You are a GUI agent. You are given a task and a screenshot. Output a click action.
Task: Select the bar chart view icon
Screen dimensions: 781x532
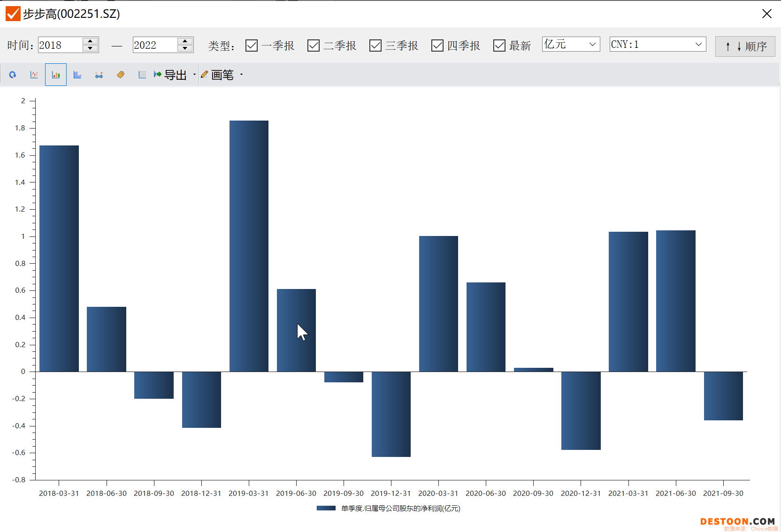56,75
